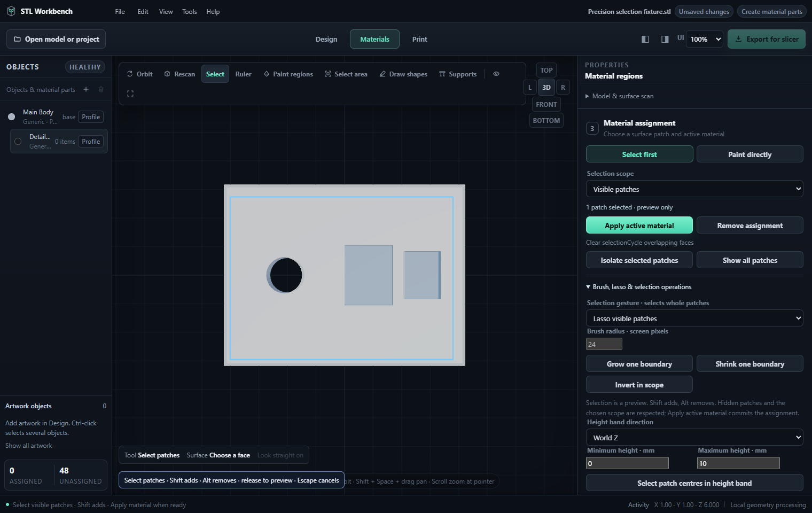This screenshot has height=513, width=812.
Task: Open the UI scale 100% dropdown
Action: (705, 39)
